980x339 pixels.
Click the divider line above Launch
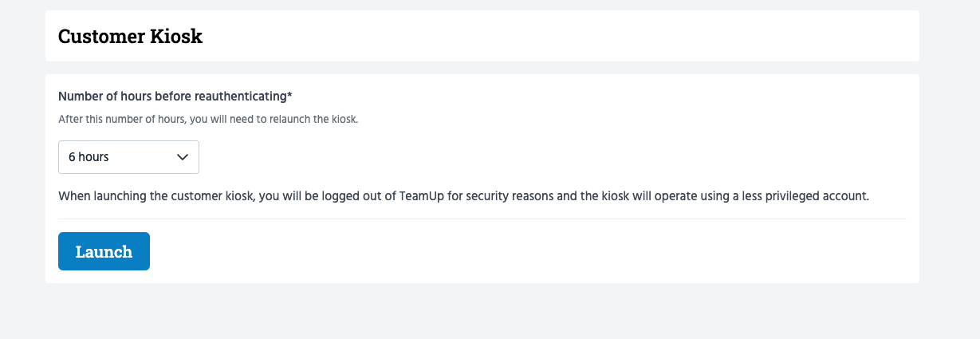482,219
